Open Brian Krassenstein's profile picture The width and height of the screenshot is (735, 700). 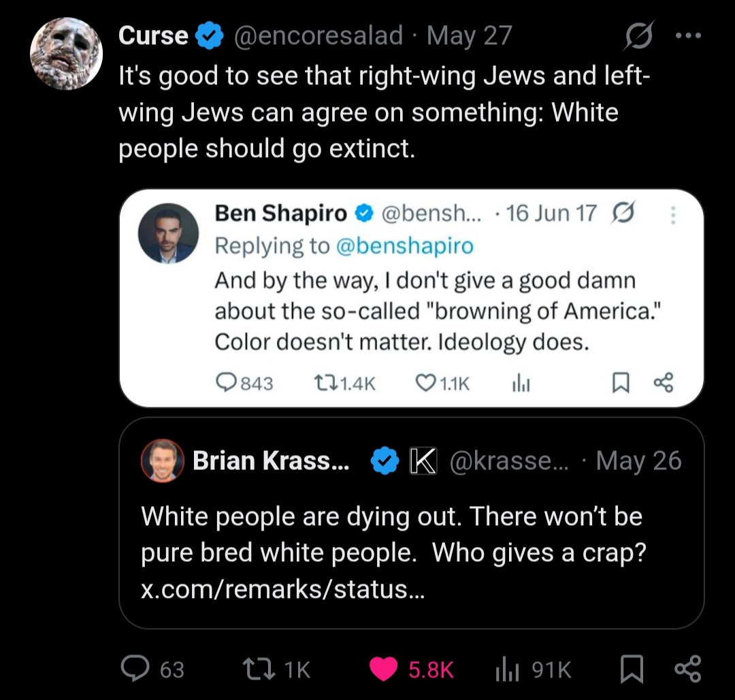(162, 461)
